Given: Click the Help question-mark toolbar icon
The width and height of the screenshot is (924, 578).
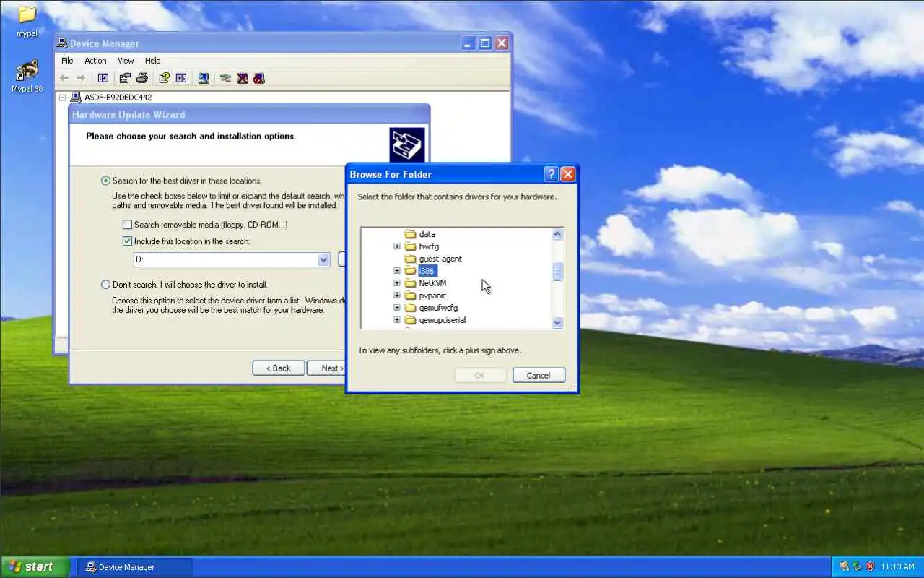Looking at the screenshot, I should click(x=164, y=78).
